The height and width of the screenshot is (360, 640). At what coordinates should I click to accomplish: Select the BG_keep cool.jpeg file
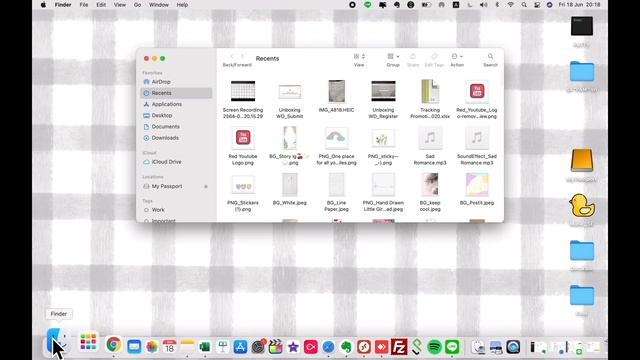[x=430, y=192]
